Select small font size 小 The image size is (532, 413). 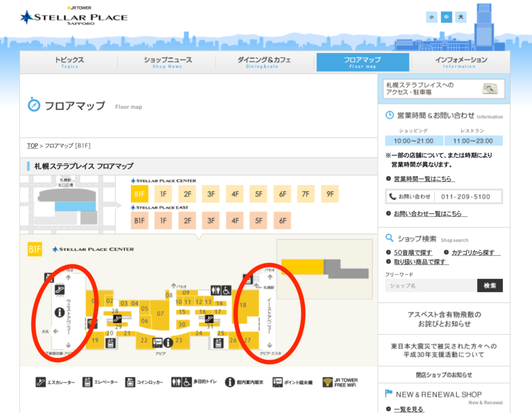pyautogui.click(x=432, y=17)
